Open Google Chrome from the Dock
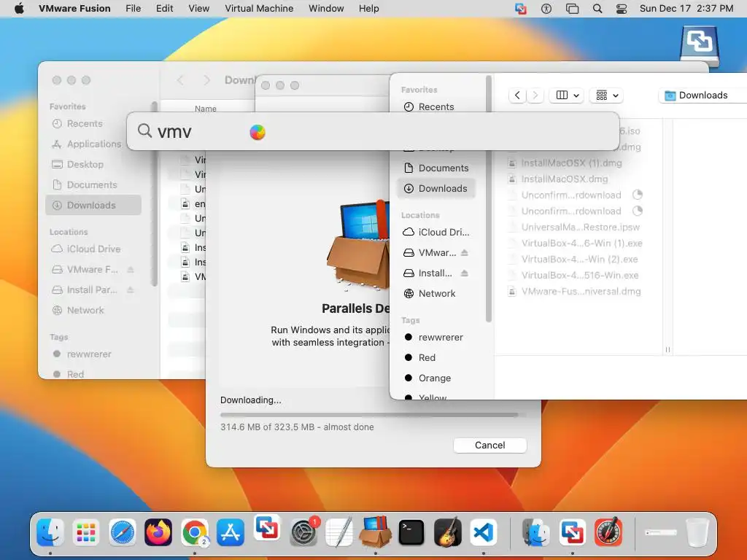Image resolution: width=747 pixels, height=560 pixels. (194, 532)
